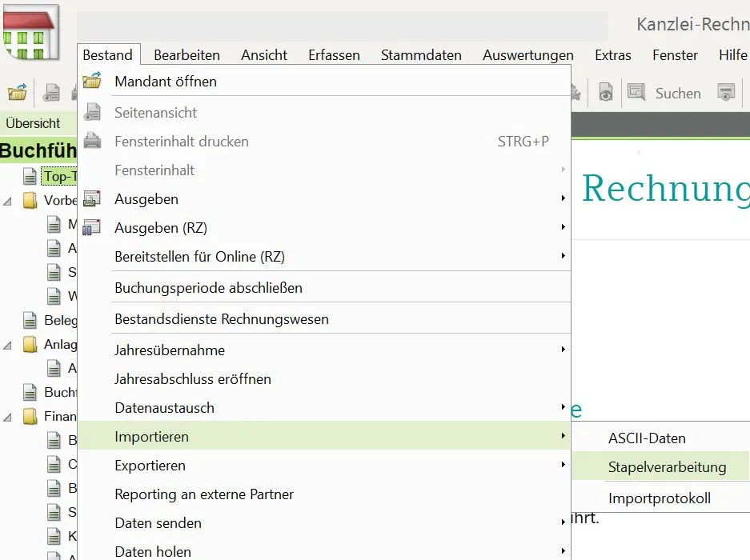This screenshot has height=560, width=750.
Task: Open the Suchen search icon in the toolbar
Action: tap(636, 92)
